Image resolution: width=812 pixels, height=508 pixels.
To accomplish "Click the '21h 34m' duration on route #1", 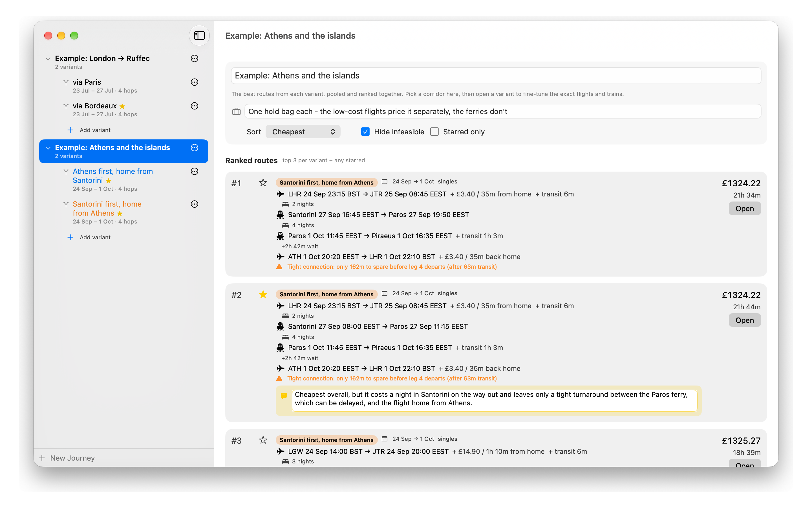I will coord(747,195).
